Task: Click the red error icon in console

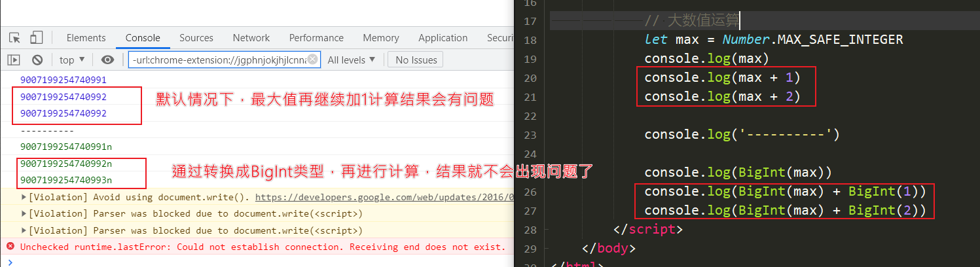Action: 10,247
